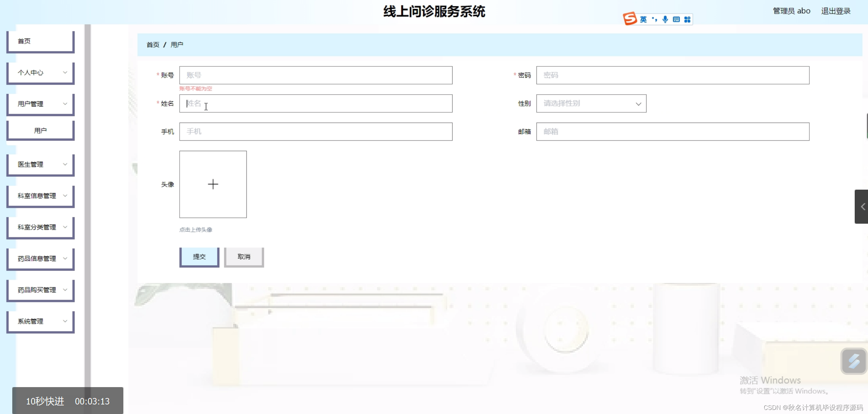Click the plus icon to upload avatar
Viewport: 868px width, 414px height.
tap(213, 184)
